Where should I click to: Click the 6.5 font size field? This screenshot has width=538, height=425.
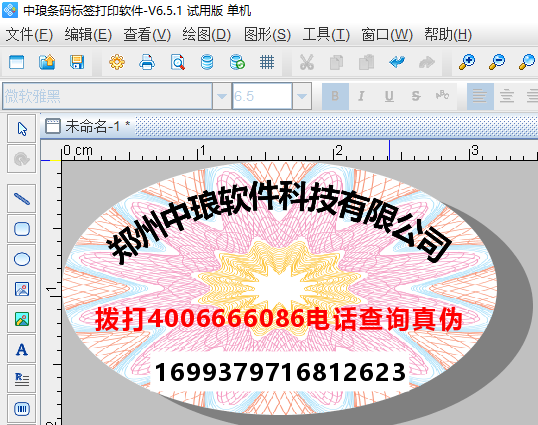(x=262, y=96)
